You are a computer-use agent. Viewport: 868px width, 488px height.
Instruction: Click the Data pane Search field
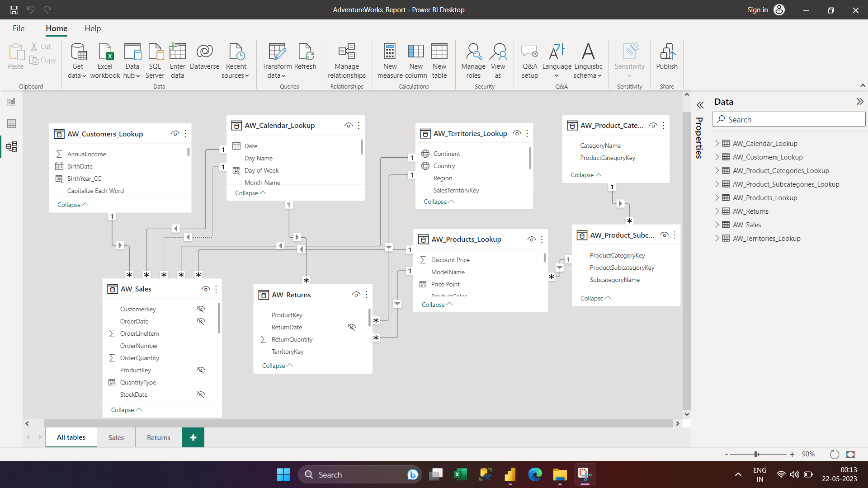pos(789,119)
